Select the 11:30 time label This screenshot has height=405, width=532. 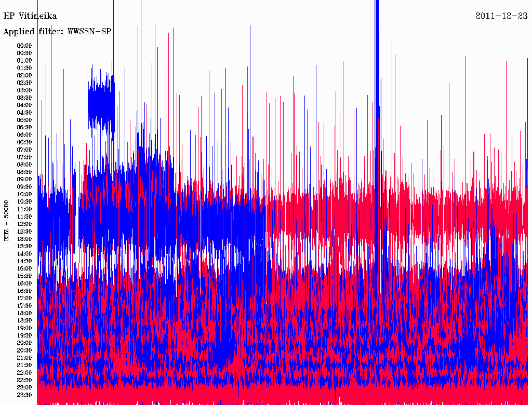point(24,217)
